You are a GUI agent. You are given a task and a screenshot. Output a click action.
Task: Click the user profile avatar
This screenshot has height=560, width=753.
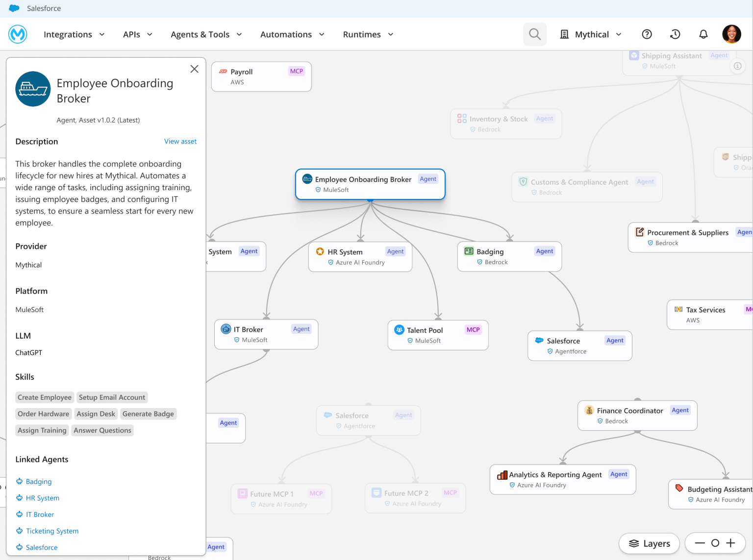coord(731,34)
